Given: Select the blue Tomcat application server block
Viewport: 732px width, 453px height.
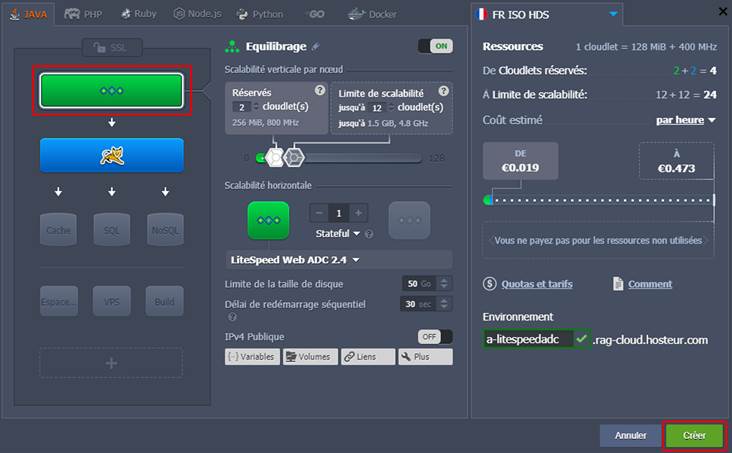Looking at the screenshot, I should (x=111, y=155).
